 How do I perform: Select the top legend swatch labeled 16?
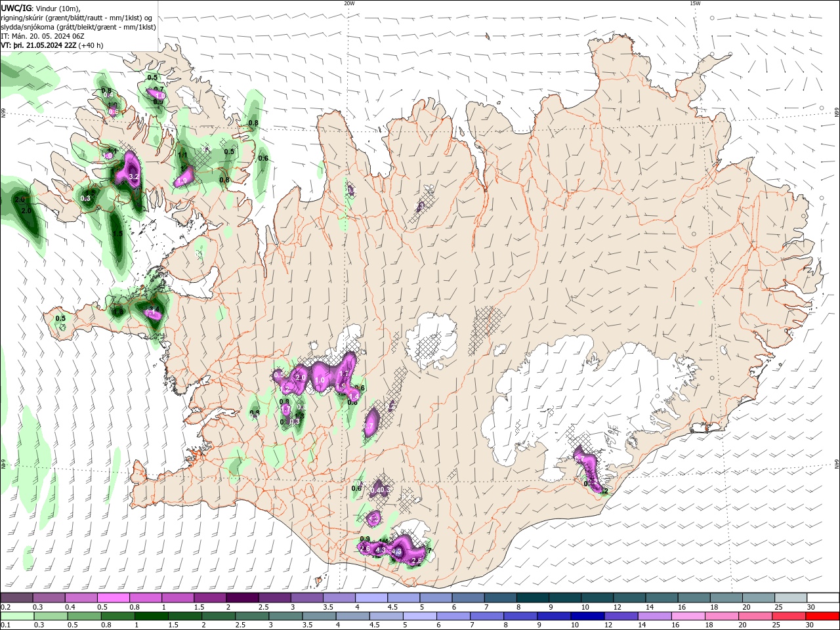pyautogui.click(x=694, y=598)
